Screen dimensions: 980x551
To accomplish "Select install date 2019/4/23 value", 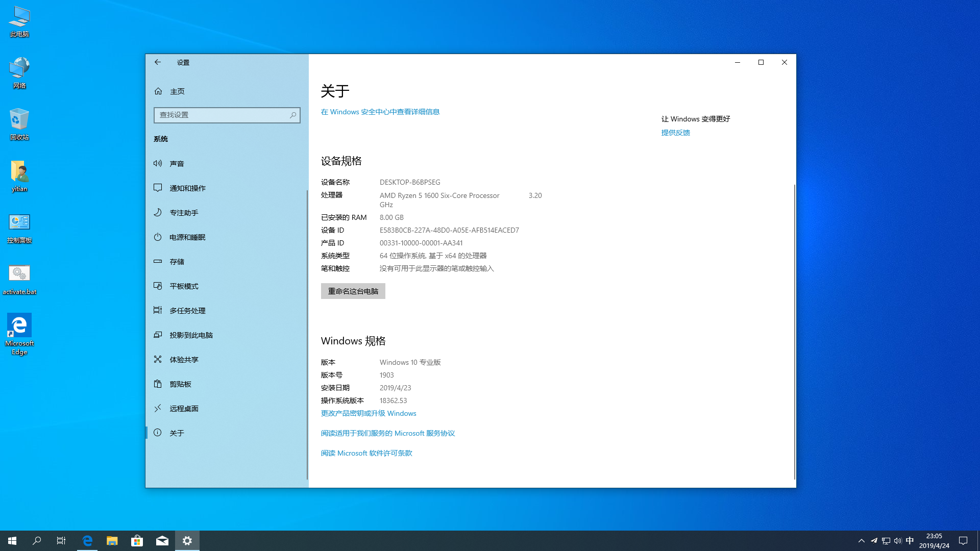I will [x=396, y=388].
